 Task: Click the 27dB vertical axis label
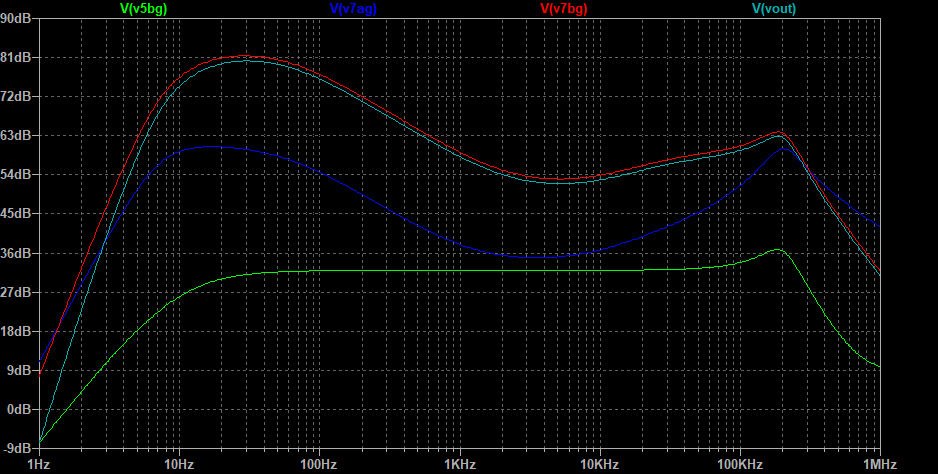[x=16, y=292]
